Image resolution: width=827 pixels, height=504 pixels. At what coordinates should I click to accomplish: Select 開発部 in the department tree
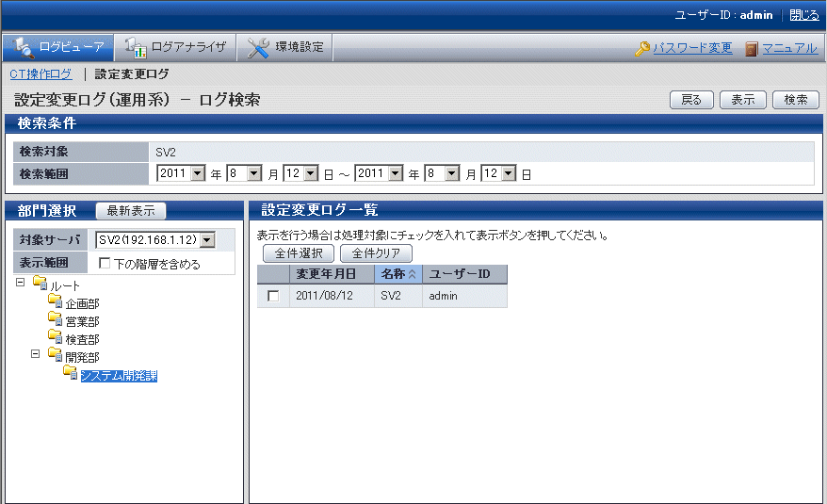coord(82,358)
